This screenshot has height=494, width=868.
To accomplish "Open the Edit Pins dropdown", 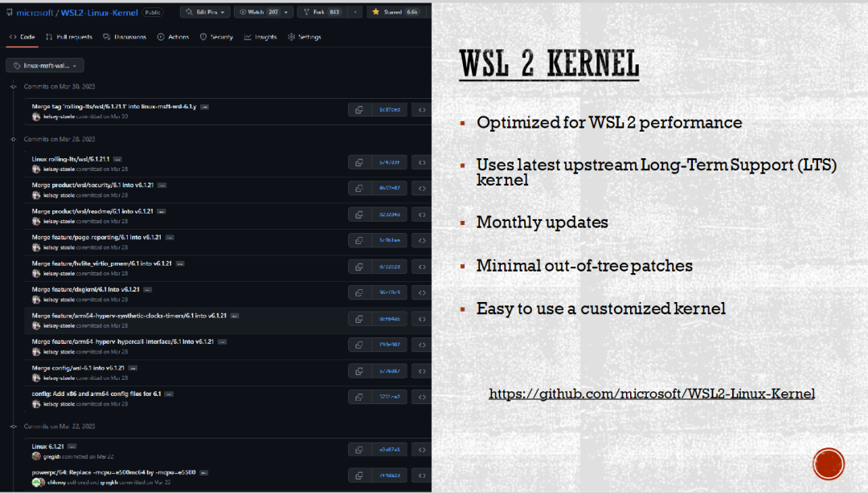I will pyautogui.click(x=206, y=11).
